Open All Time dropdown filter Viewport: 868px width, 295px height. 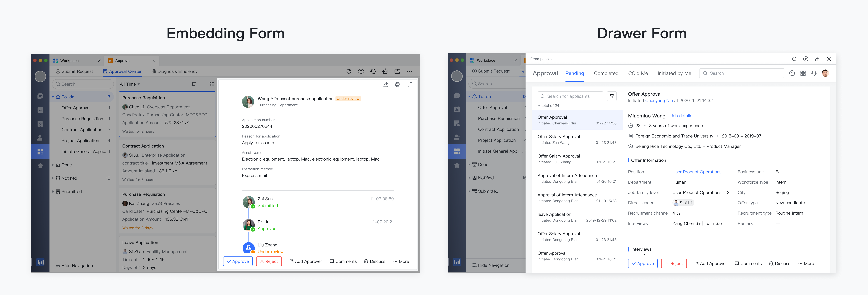[x=130, y=84]
